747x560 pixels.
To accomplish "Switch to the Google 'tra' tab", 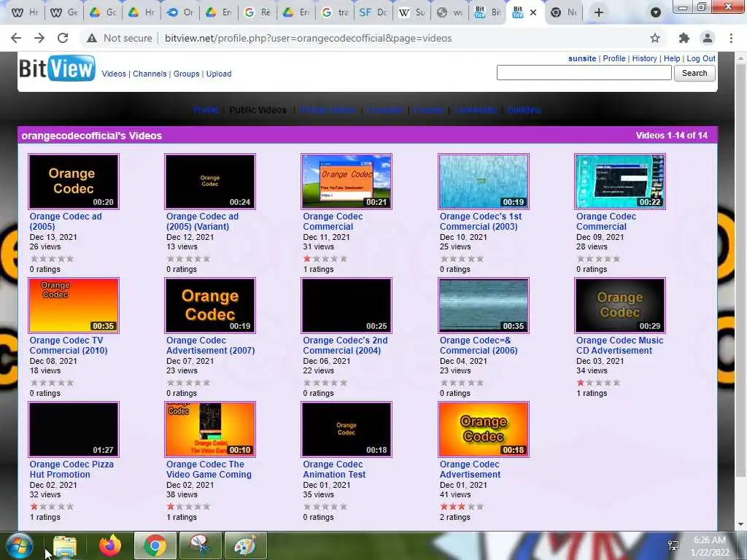I will point(334,12).
